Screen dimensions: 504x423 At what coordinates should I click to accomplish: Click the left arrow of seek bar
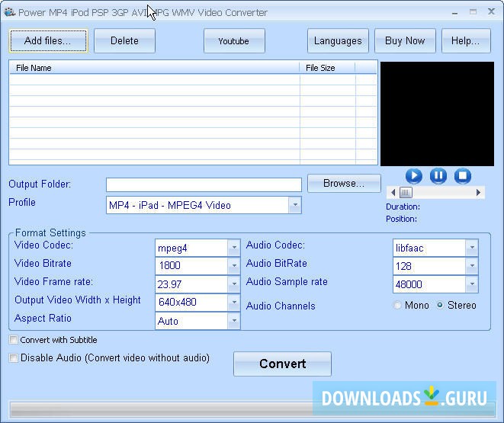392,193
